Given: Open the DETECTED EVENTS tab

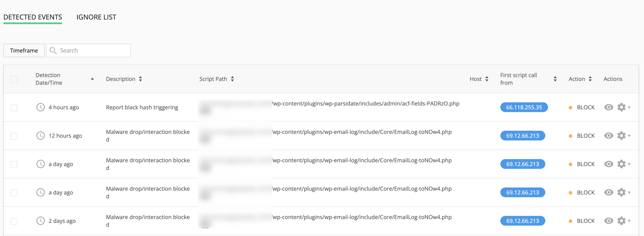Looking at the screenshot, I should pyautogui.click(x=33, y=17).
